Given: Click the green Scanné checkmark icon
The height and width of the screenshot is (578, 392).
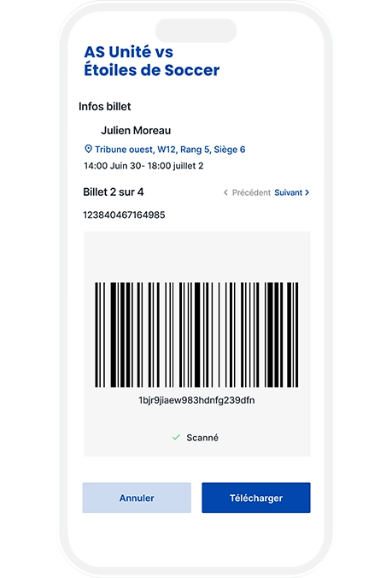Looking at the screenshot, I should (x=176, y=437).
